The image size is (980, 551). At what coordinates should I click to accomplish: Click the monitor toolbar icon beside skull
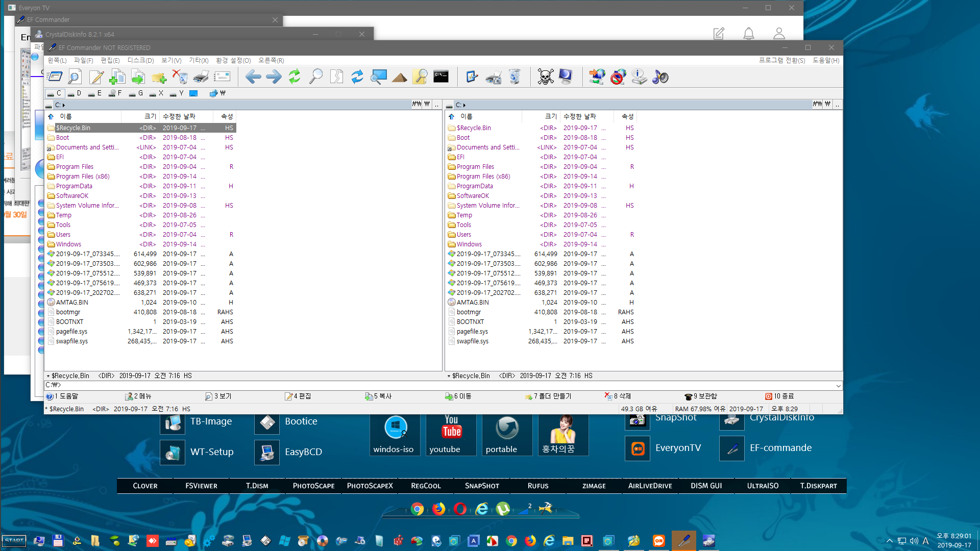coord(566,77)
